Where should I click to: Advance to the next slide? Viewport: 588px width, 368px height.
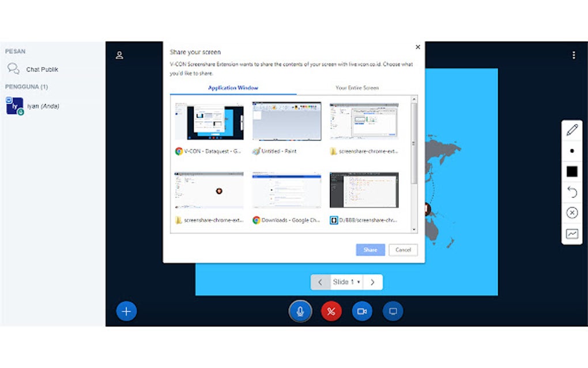(372, 282)
